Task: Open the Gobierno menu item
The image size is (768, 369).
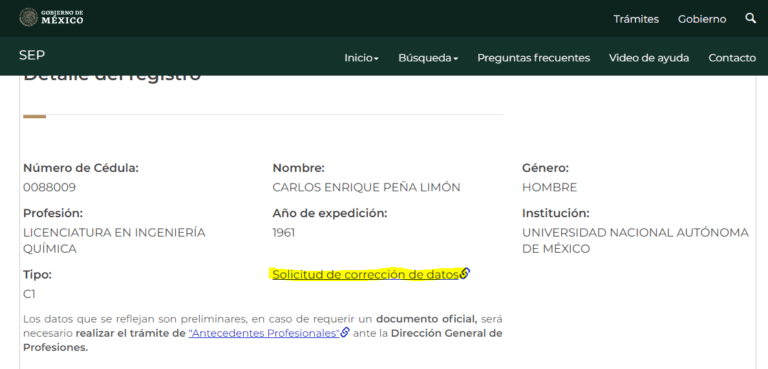Action: pyautogui.click(x=702, y=19)
